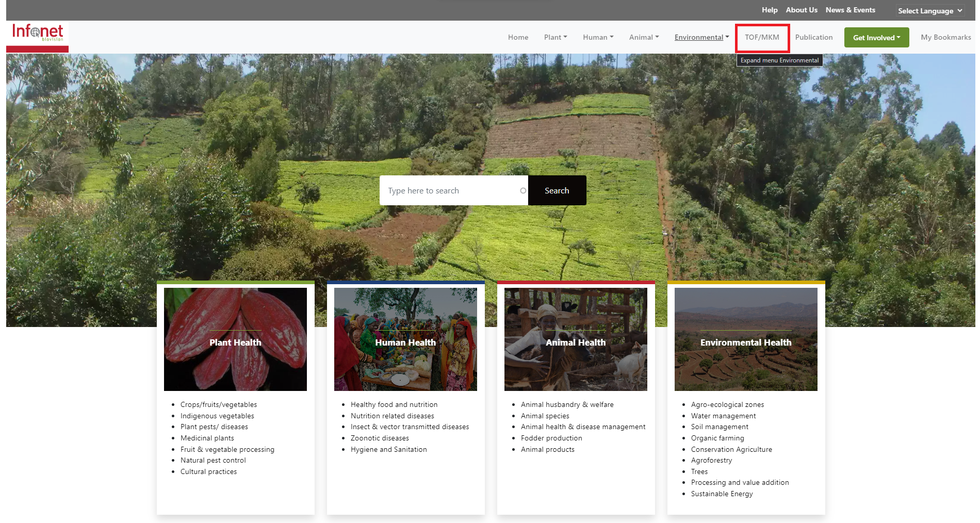This screenshot has width=980, height=523.
Task: Open the TOF/MKM menu item
Action: tap(762, 37)
